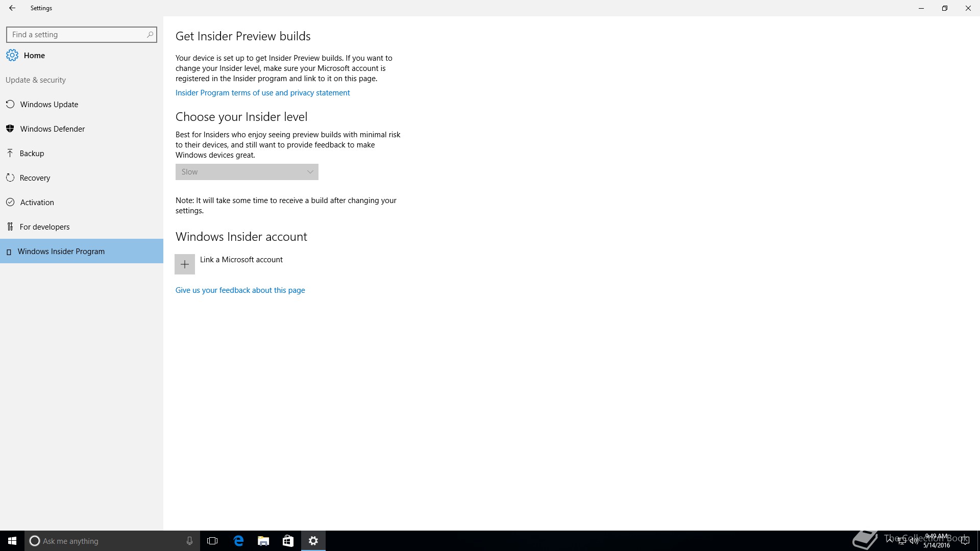Open the Start menu
The image size is (980, 551).
coord(12,541)
